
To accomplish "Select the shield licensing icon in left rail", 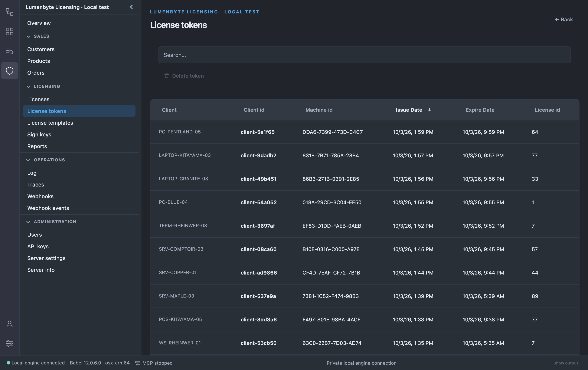I will [x=10, y=71].
